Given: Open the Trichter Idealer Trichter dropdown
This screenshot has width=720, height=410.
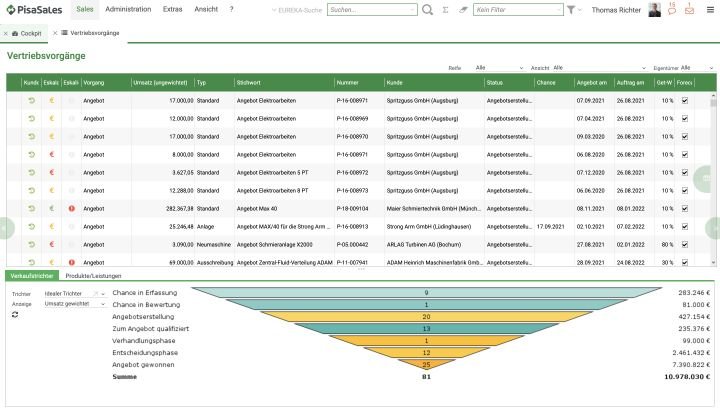Looking at the screenshot, I should pos(103,294).
